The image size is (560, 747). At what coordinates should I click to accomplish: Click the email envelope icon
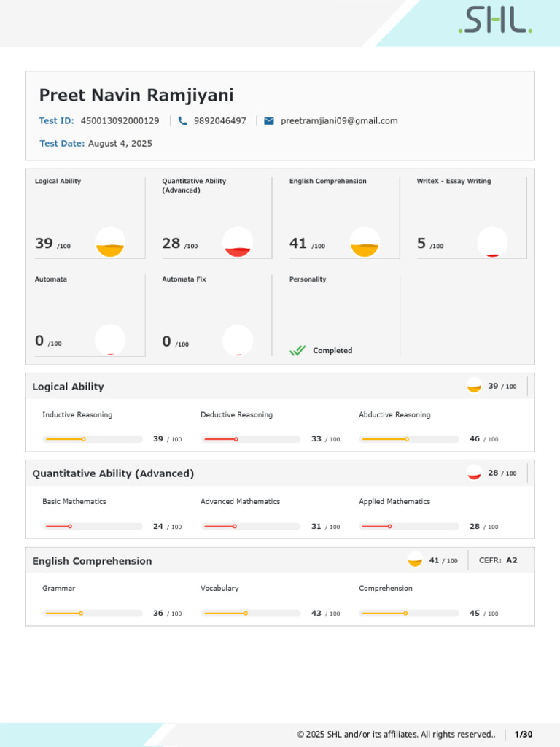269,121
